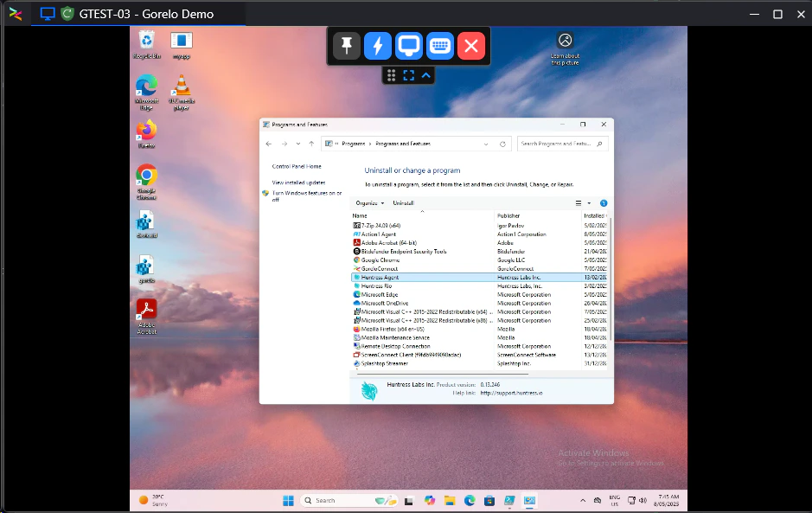Toggle fullscreen mode in the remote toolbar

pyautogui.click(x=409, y=75)
